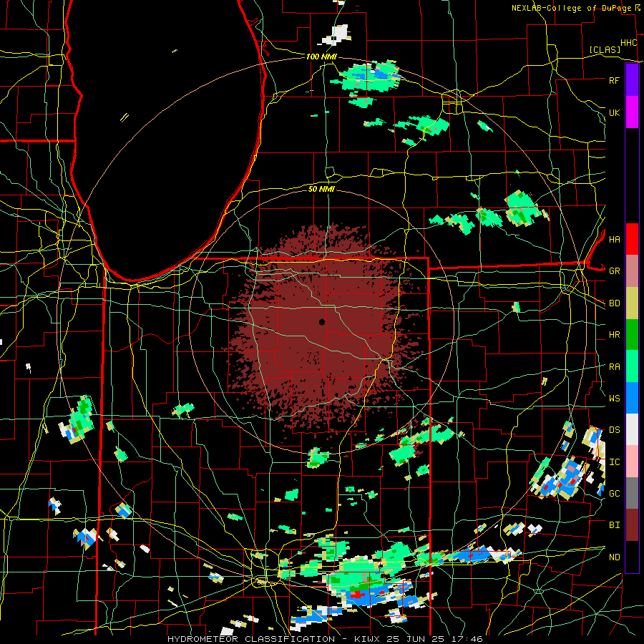The image size is (644, 644).
Task: Click the BI legend label
Action: (614, 525)
